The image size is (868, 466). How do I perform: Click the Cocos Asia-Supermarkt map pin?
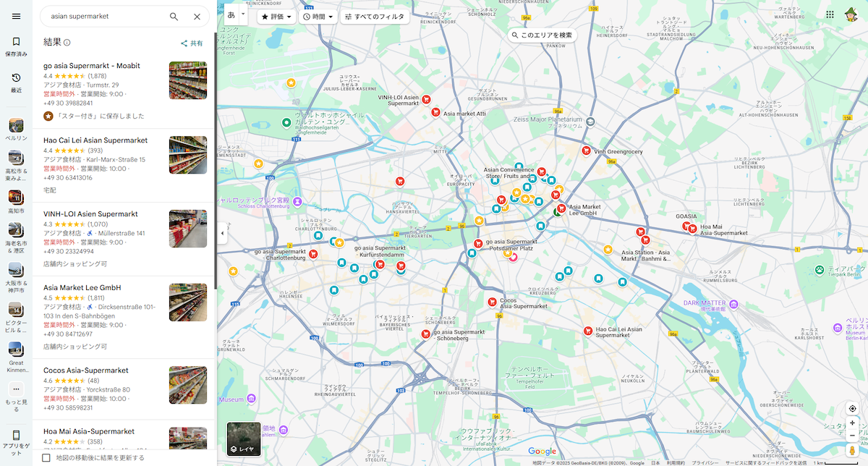click(492, 302)
